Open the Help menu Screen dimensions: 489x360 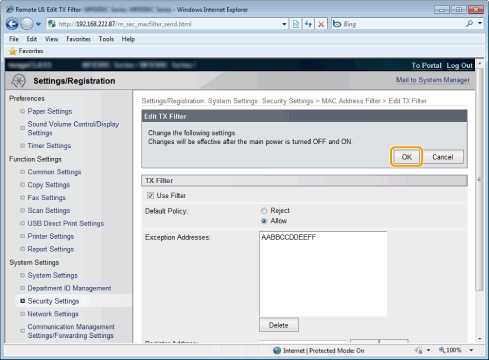(128, 39)
